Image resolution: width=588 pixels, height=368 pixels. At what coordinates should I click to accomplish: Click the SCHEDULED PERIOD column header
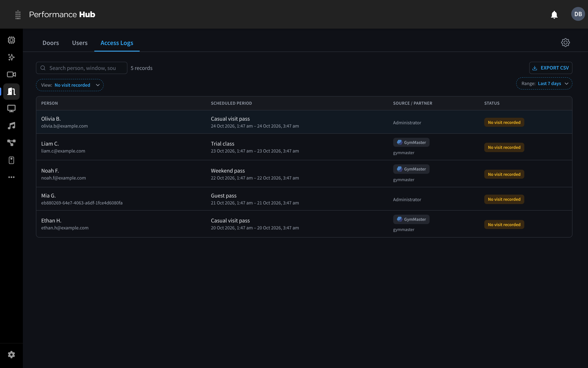[x=231, y=103]
